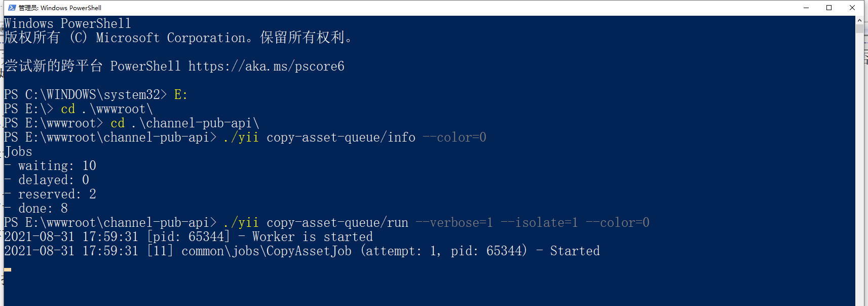Minimize the PowerShell window
The width and height of the screenshot is (868, 306).
click(806, 8)
